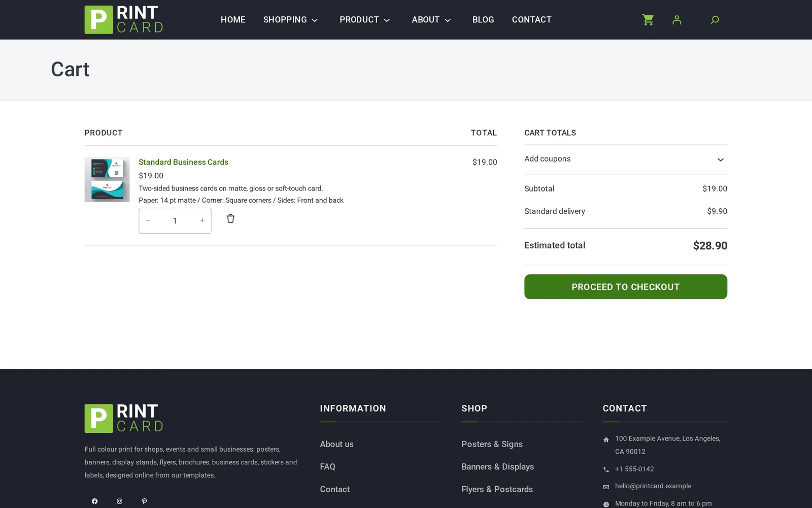Viewport: 812px width, 508px height.
Task: Open Banners & Displays footer link
Action: pyautogui.click(x=497, y=466)
